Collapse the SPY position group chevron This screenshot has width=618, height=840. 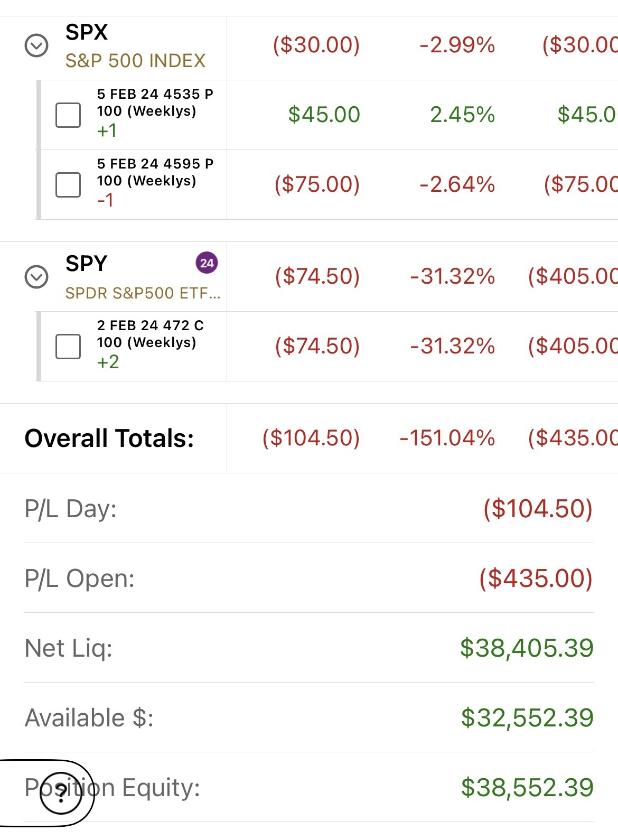(x=36, y=277)
